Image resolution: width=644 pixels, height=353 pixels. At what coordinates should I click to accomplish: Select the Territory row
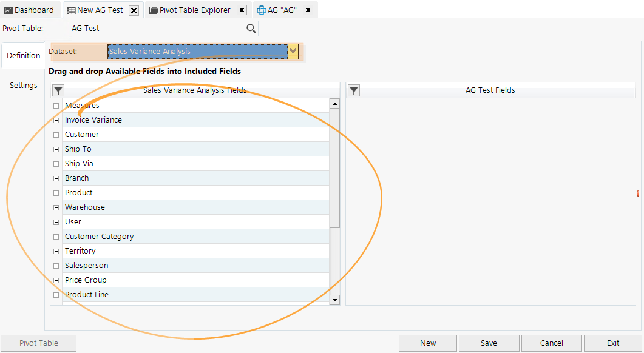pyautogui.click(x=195, y=251)
